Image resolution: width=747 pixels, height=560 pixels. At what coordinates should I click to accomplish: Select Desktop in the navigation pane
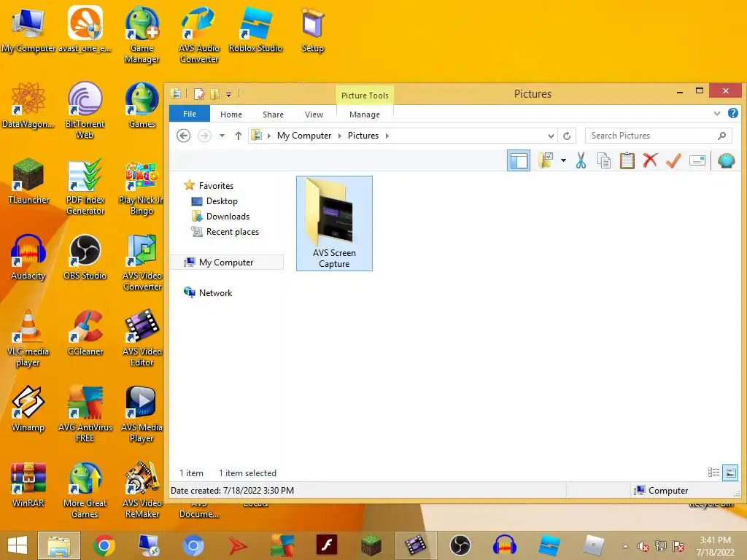pyautogui.click(x=222, y=201)
